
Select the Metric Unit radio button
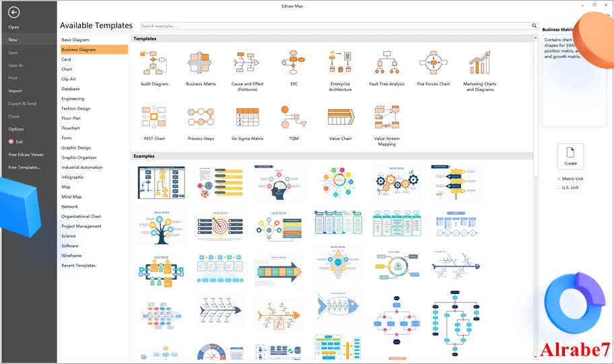pyautogui.click(x=559, y=179)
